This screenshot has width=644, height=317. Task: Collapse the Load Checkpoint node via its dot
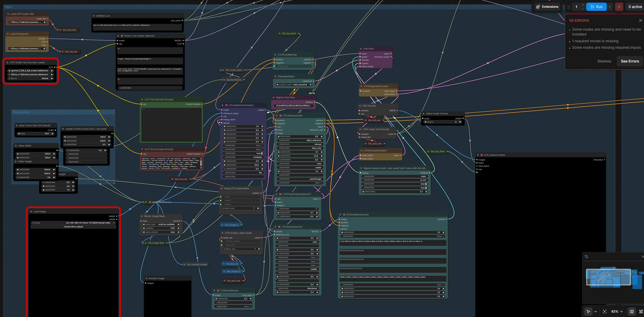pyautogui.click(x=8, y=34)
